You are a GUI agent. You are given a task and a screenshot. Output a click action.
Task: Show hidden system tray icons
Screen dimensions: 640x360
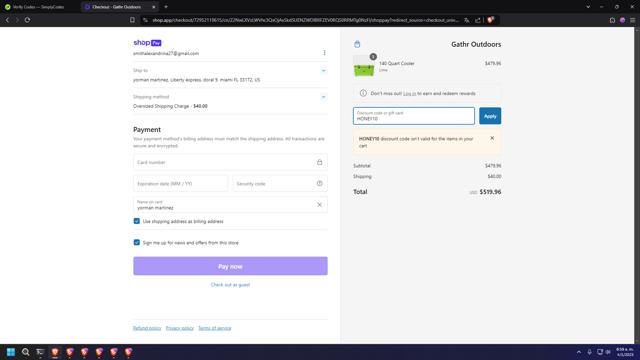[x=579, y=352]
